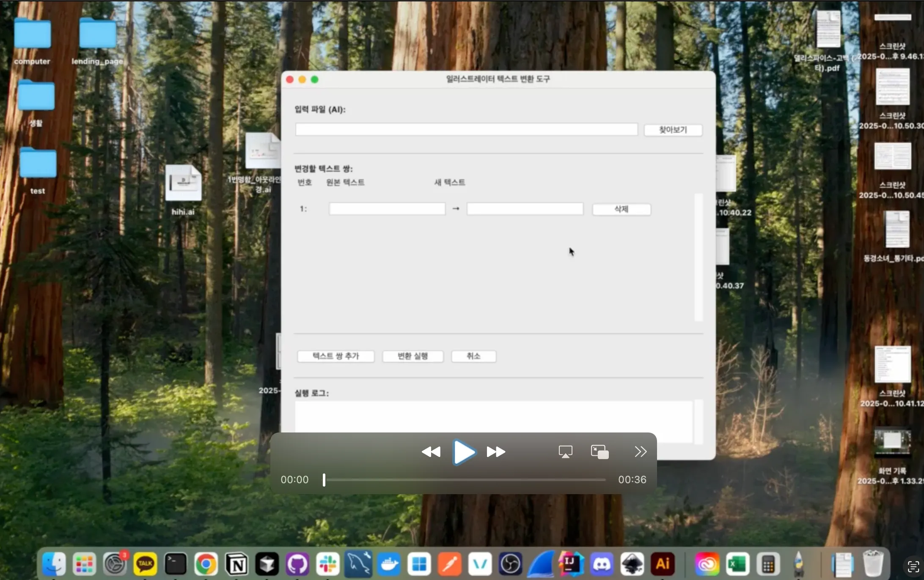Image resolution: width=924 pixels, height=580 pixels.
Task: Launch Google Chrome from the dock
Action: 206,564
